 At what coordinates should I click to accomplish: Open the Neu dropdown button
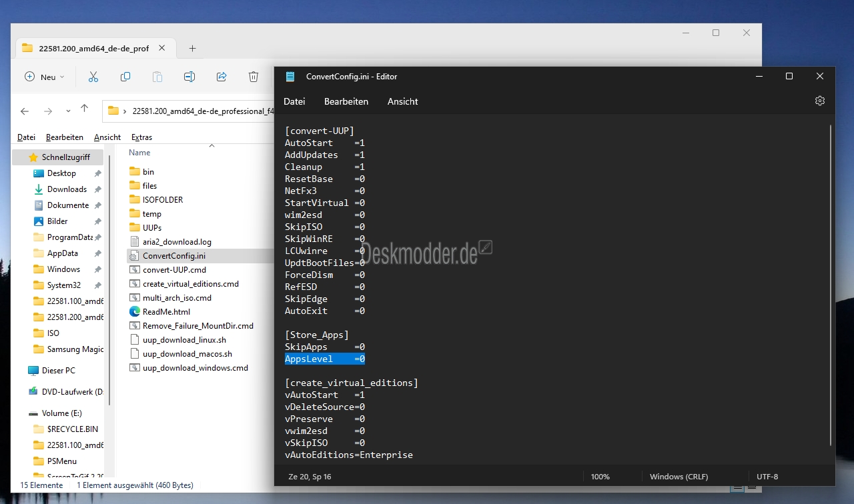pyautogui.click(x=45, y=77)
